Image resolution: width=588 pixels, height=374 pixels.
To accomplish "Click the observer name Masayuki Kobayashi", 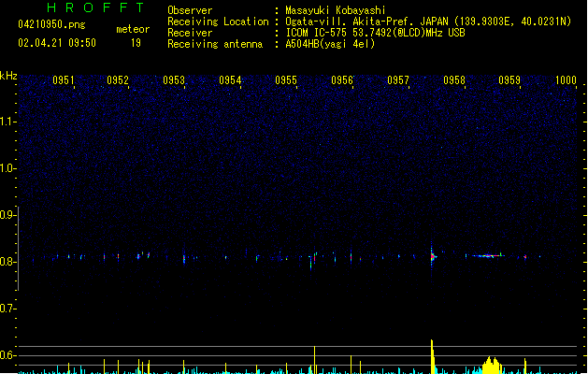I will coord(335,10).
